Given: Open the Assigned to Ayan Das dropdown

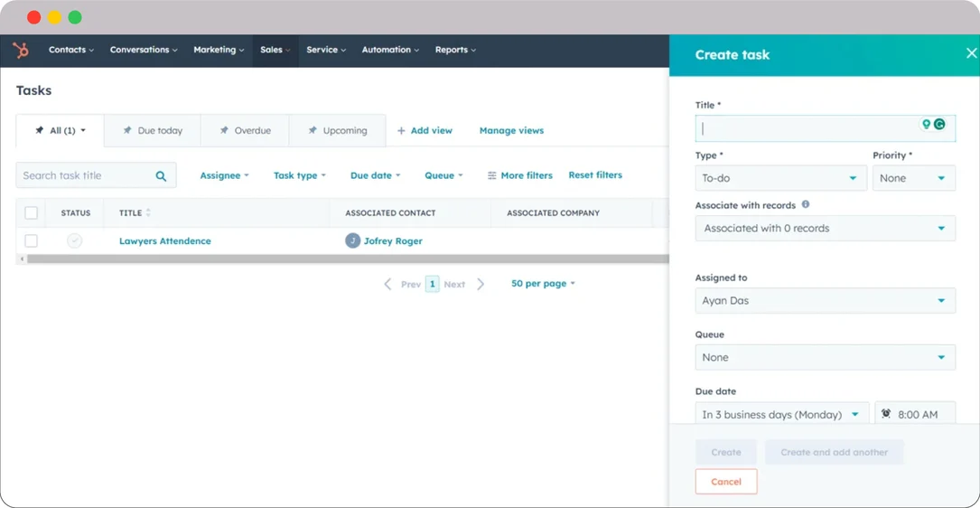Looking at the screenshot, I should pos(826,301).
